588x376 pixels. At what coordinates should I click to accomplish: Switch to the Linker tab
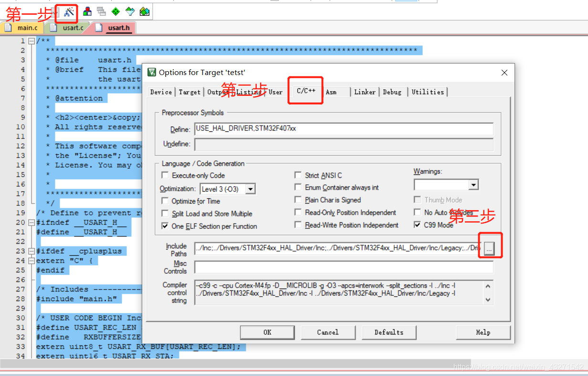(x=365, y=92)
